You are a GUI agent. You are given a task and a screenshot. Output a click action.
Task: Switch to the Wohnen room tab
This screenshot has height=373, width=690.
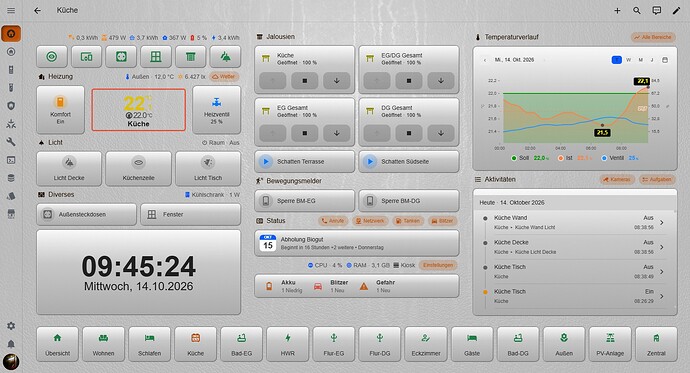click(103, 344)
